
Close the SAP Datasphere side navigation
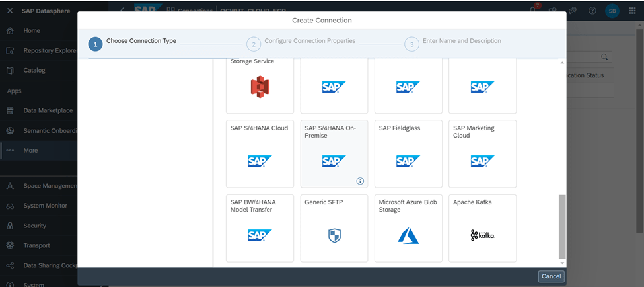click(11, 11)
